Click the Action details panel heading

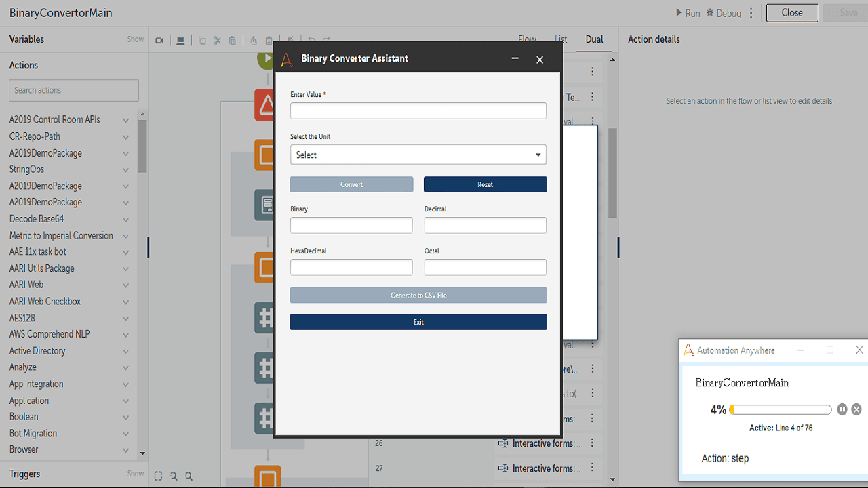tap(654, 39)
